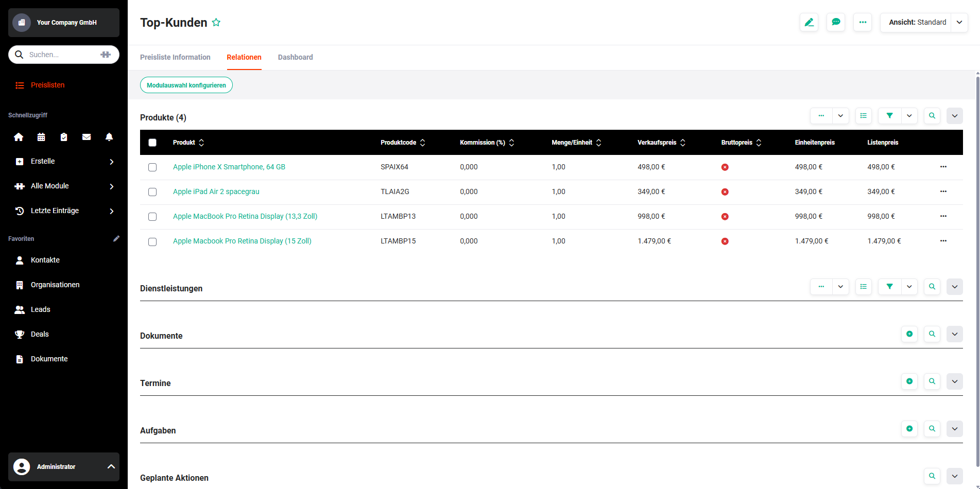The image size is (980, 489).
Task: Click the mail envelope quick access icon
Action: pyautogui.click(x=87, y=137)
